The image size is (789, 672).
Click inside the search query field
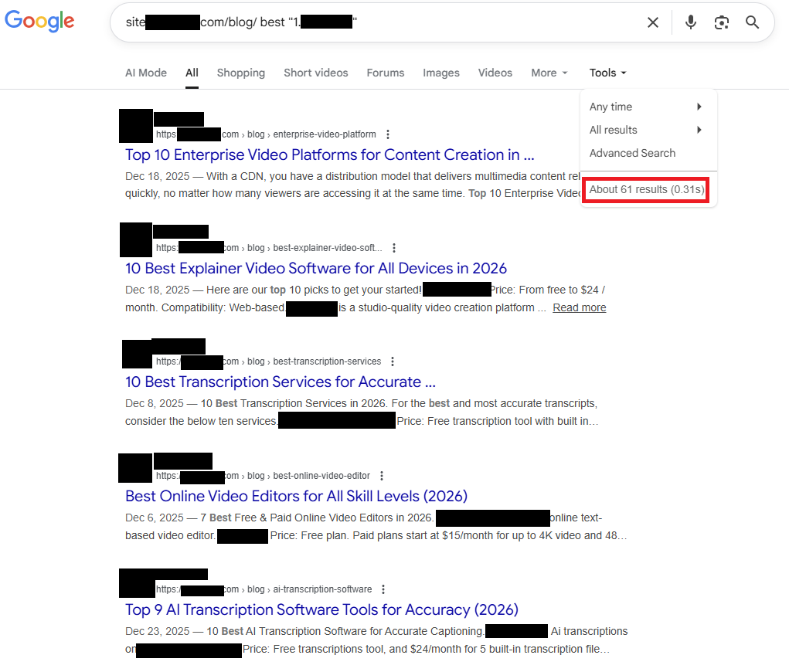[x=464, y=22]
